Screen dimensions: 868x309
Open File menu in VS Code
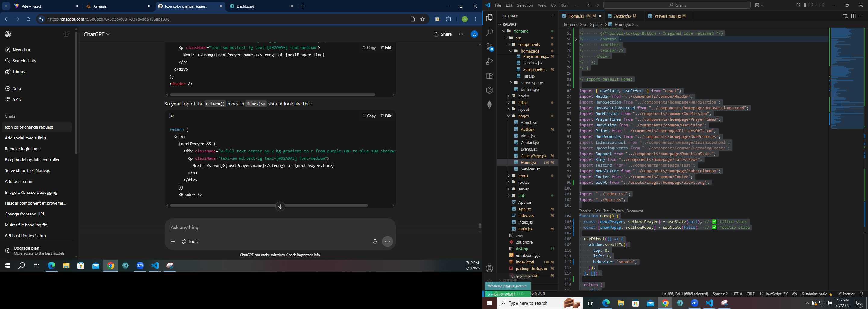pos(498,5)
